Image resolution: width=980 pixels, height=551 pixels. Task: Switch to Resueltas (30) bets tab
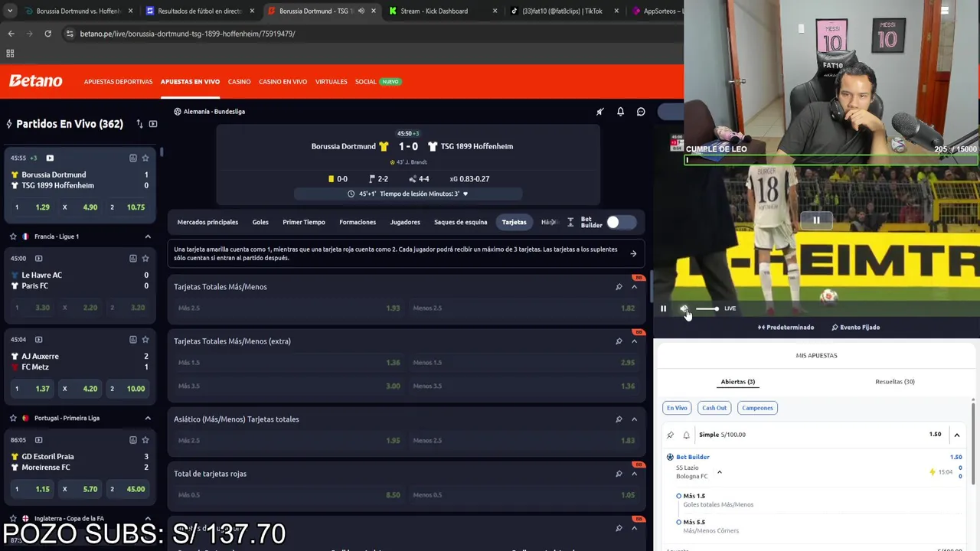tap(895, 381)
